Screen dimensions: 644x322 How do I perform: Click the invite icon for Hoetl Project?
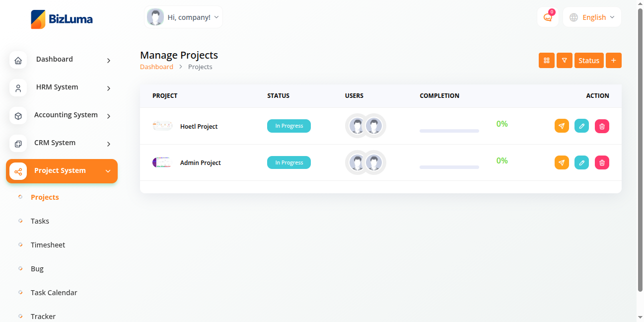click(x=562, y=126)
